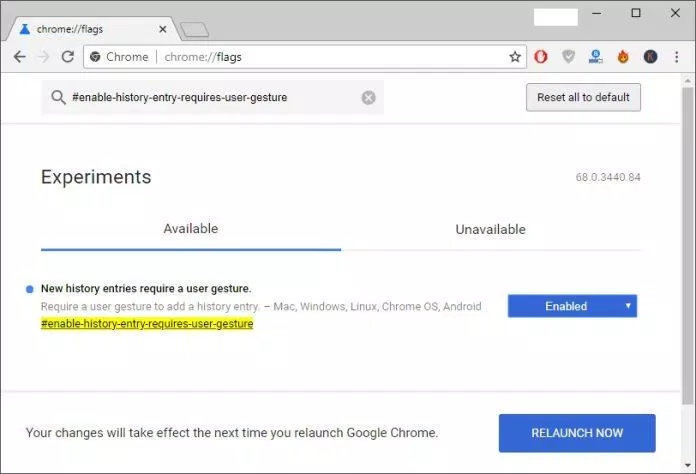This screenshot has height=474, width=696.
Task: Switch to the Available tab
Action: click(x=191, y=229)
